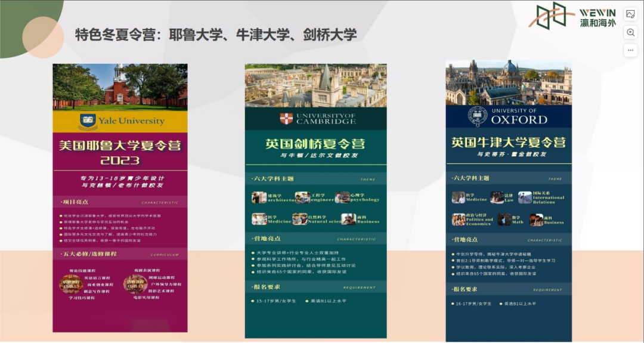Open the three-dots more options menu
This screenshot has width=644, height=343.
pos(630,51)
